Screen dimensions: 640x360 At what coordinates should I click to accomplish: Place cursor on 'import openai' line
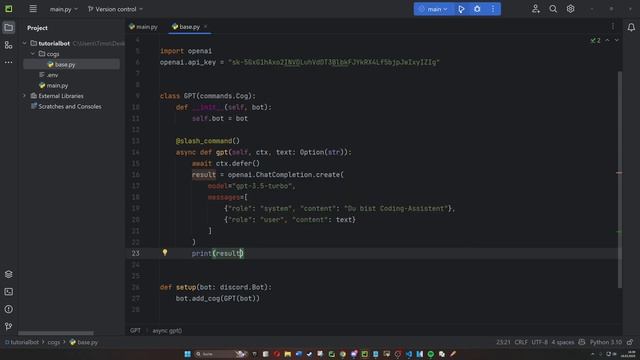pyautogui.click(x=186, y=51)
